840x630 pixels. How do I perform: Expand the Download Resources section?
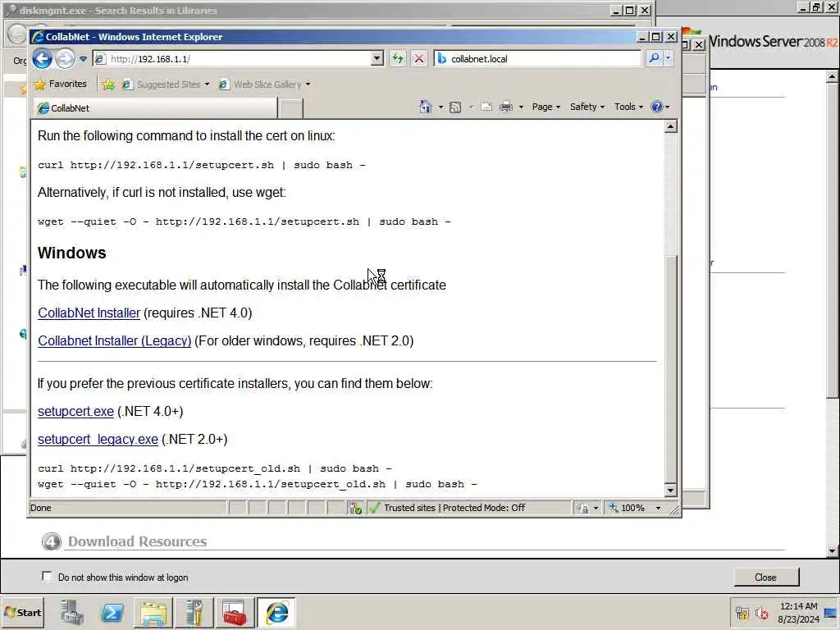(137, 541)
